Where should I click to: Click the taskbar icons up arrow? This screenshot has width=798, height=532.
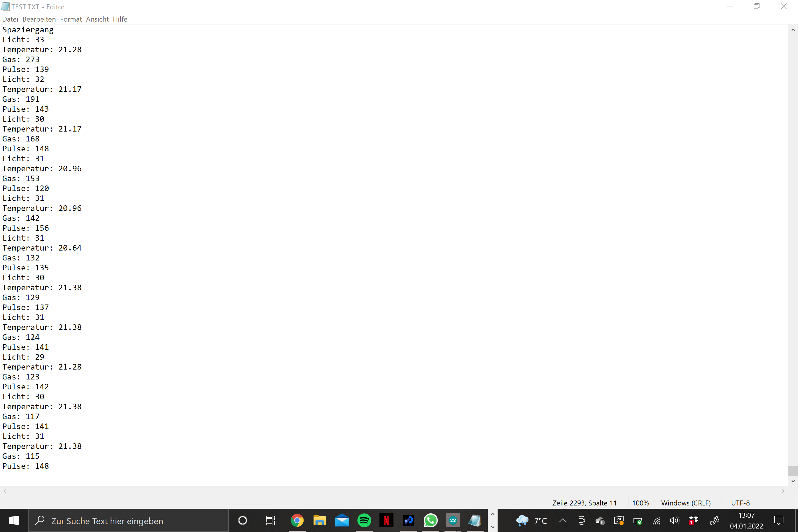[493, 514]
